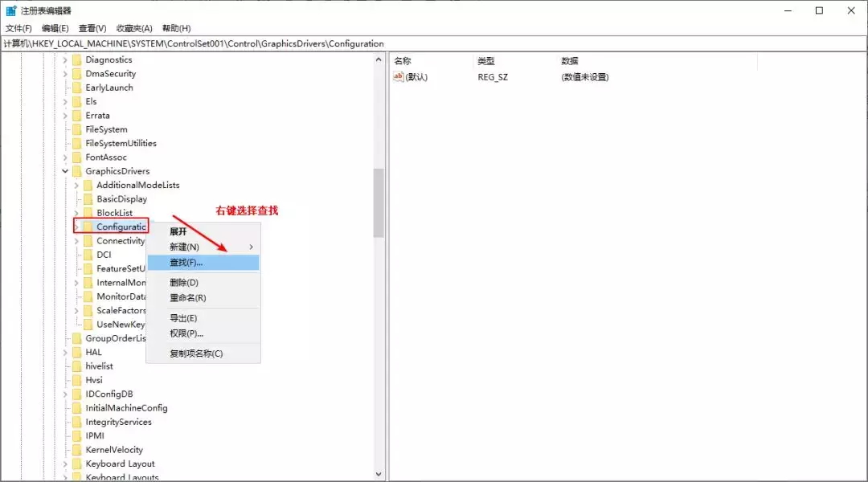
Task: Click the registry address path bar
Action: (x=434, y=43)
